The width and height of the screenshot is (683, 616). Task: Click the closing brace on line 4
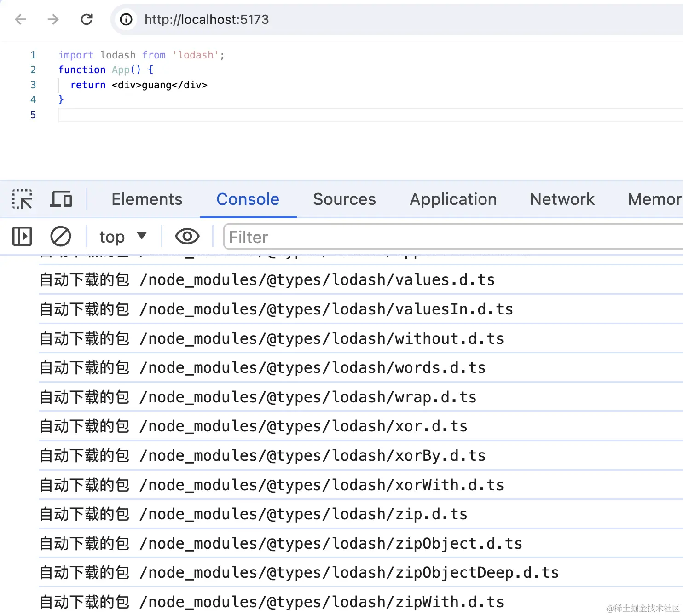tap(61, 99)
